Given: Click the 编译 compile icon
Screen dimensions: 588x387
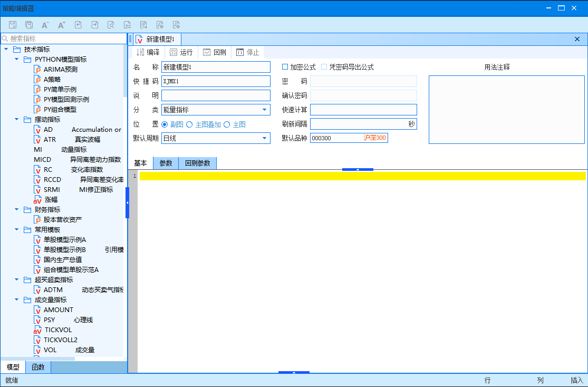Looking at the screenshot, I should pos(140,52).
